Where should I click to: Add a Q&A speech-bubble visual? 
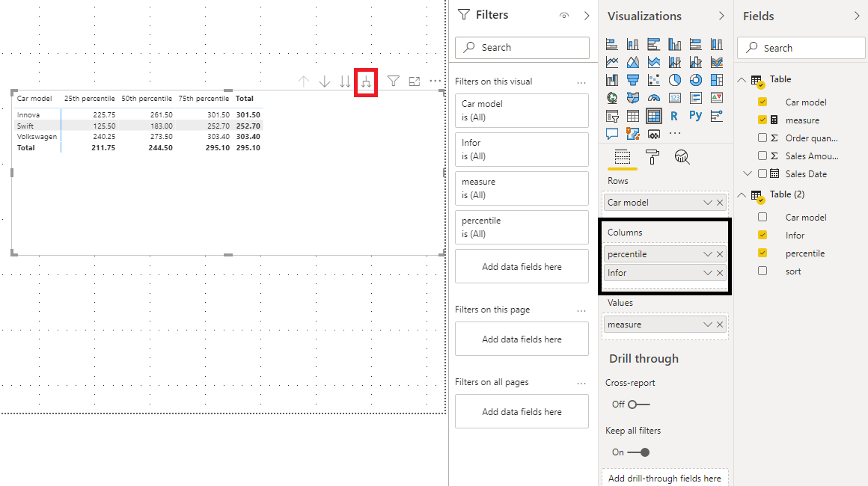611,134
